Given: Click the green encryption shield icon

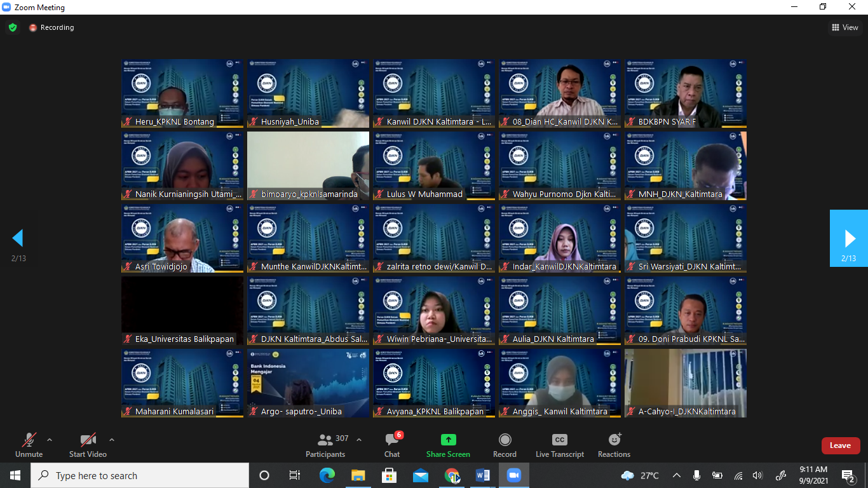Looking at the screenshot, I should [x=13, y=27].
